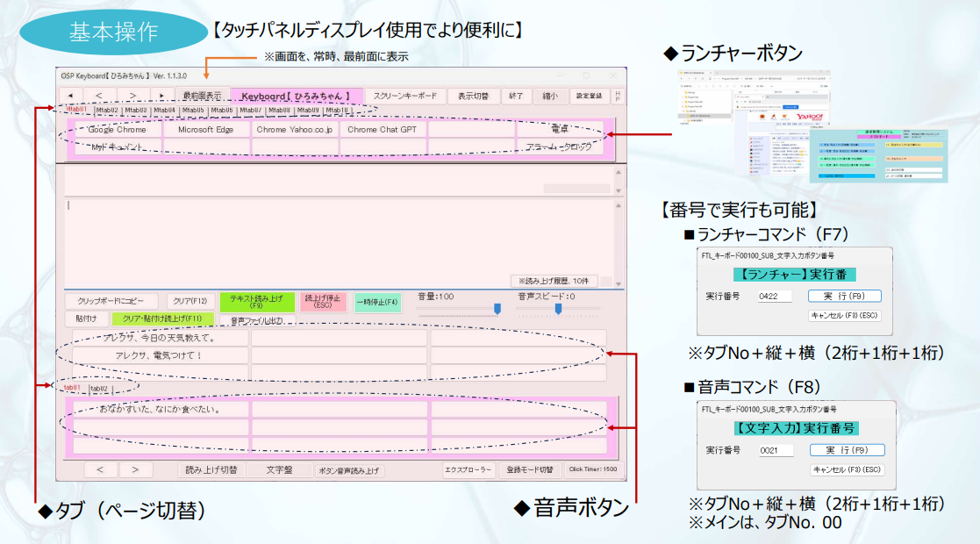
Task: Open the スクリーンキーボード
Action: pyautogui.click(x=405, y=96)
